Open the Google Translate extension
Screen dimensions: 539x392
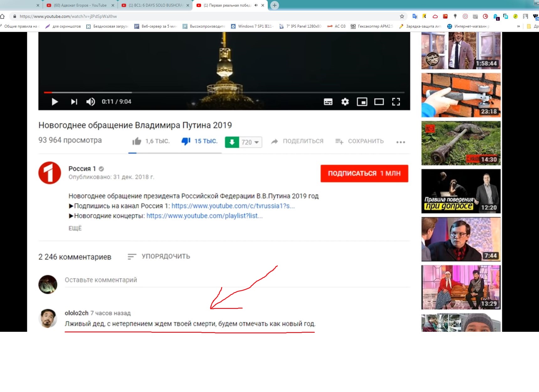[x=415, y=16]
